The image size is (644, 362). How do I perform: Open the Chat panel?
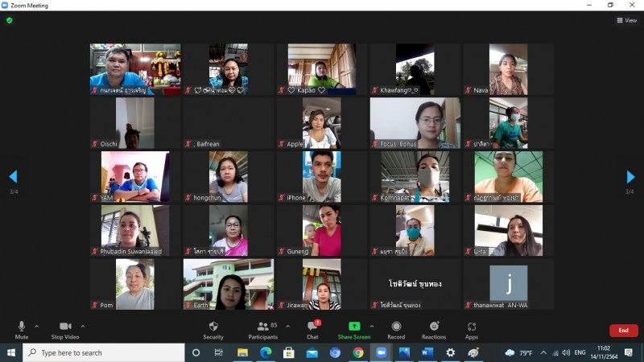312,329
